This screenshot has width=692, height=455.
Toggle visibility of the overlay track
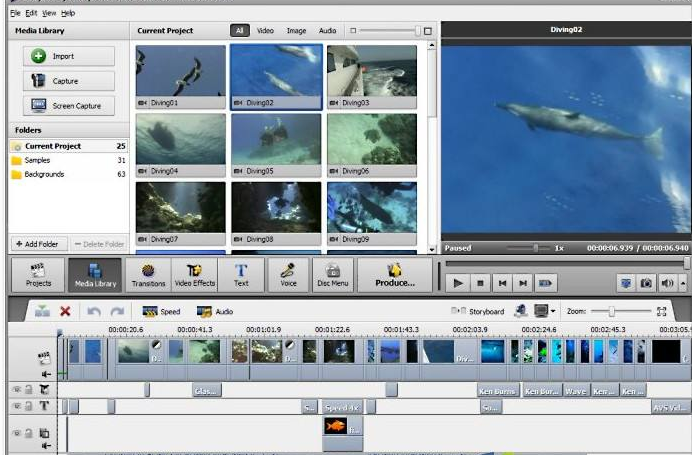[16, 433]
